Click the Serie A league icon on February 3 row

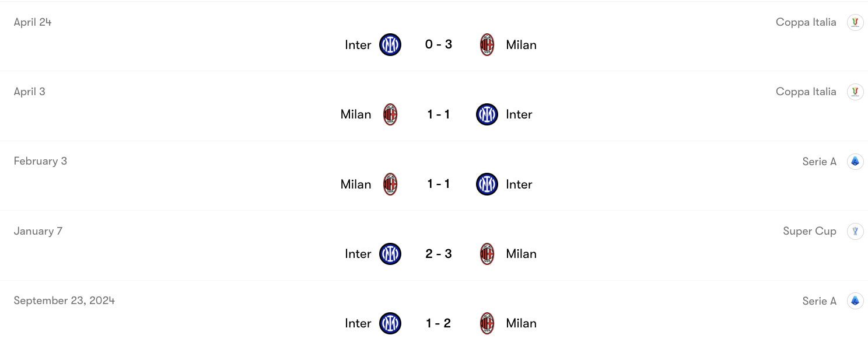pos(855,161)
